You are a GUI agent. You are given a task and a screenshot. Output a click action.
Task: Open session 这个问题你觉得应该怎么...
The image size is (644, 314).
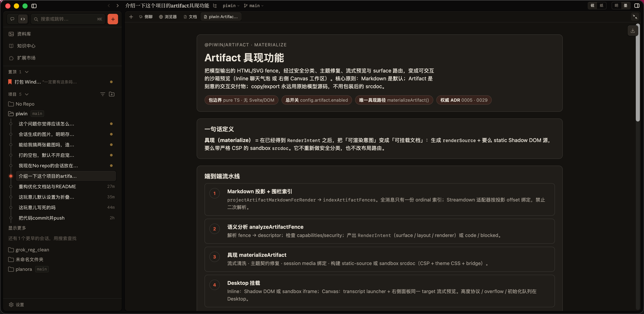66,124
